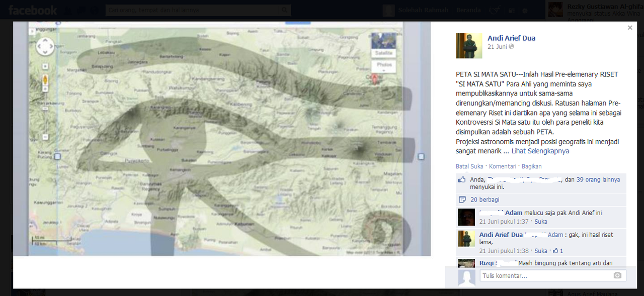This screenshot has width=644, height=296.
Task: Open Adam's profile from the first comment
Action: click(514, 213)
